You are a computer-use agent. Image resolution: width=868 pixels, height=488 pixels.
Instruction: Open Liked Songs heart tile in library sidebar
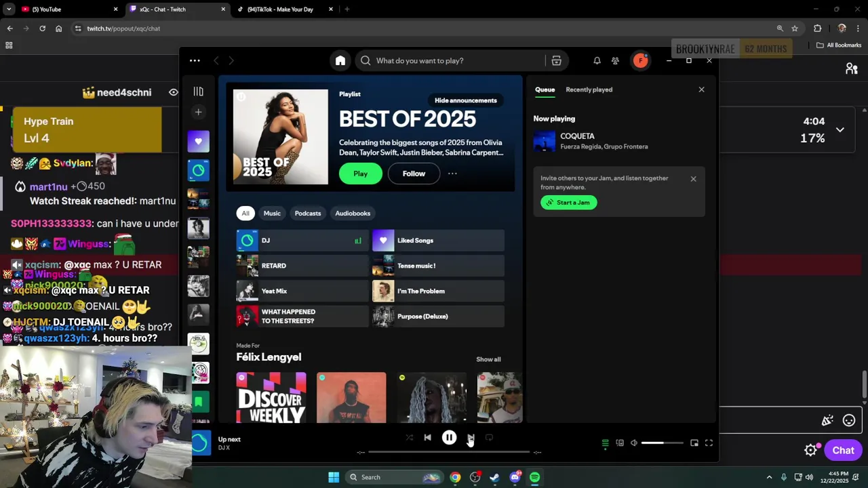(199, 142)
